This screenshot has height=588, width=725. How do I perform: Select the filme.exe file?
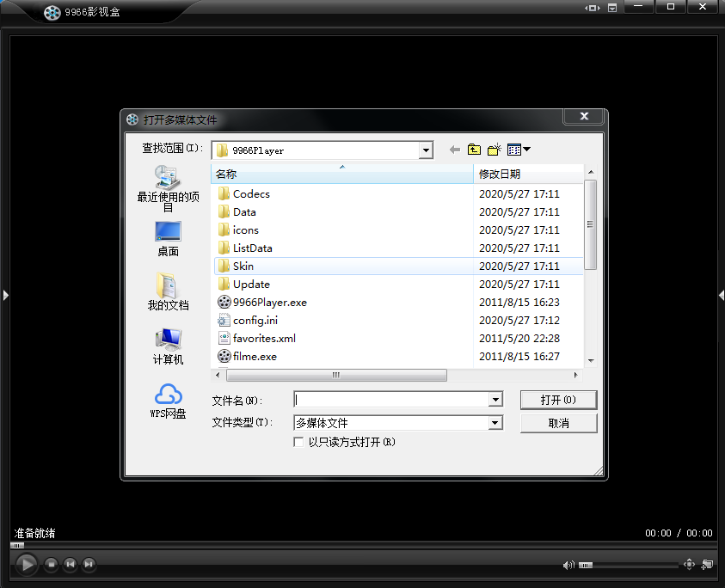tap(255, 356)
